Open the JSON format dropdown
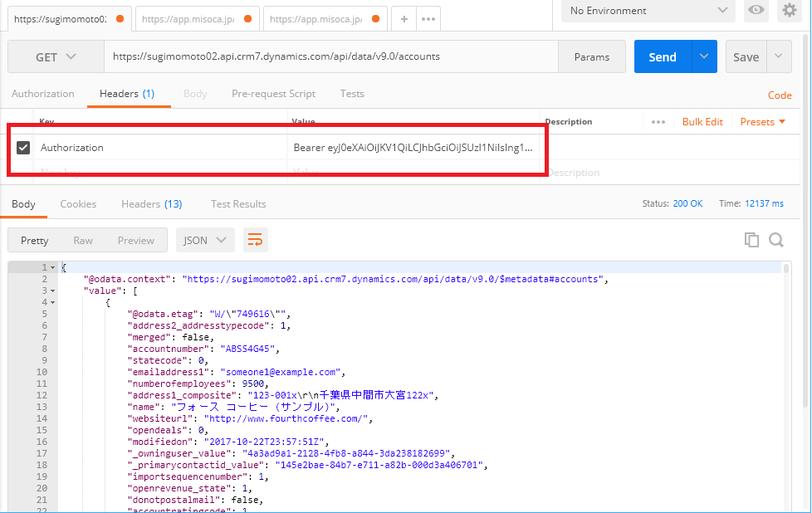The image size is (812, 513). [x=205, y=240]
